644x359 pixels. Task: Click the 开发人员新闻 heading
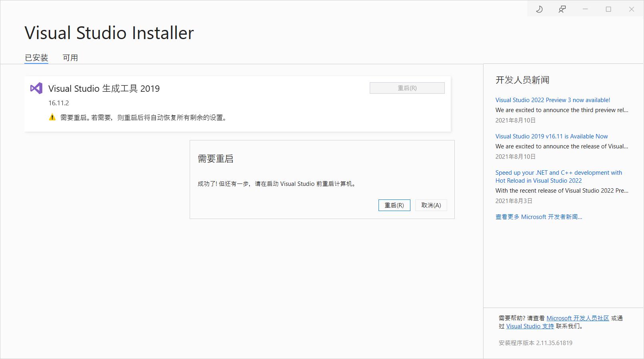tap(522, 80)
